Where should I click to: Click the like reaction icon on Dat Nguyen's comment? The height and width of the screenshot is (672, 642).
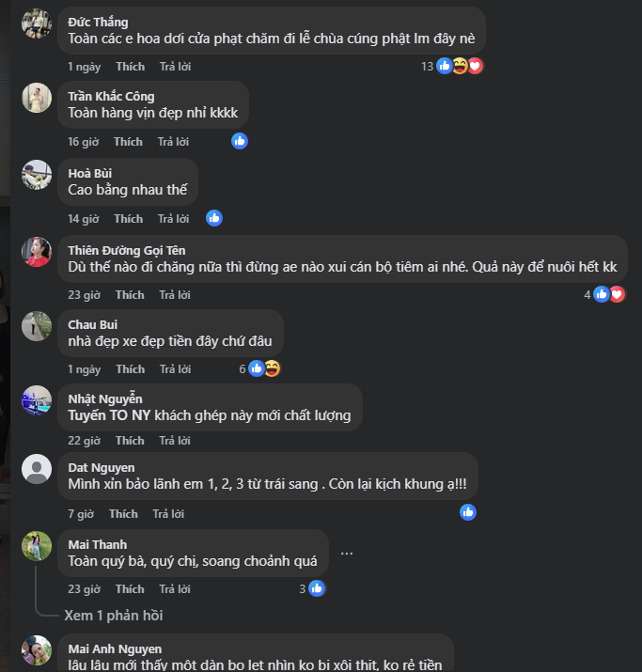tap(468, 512)
